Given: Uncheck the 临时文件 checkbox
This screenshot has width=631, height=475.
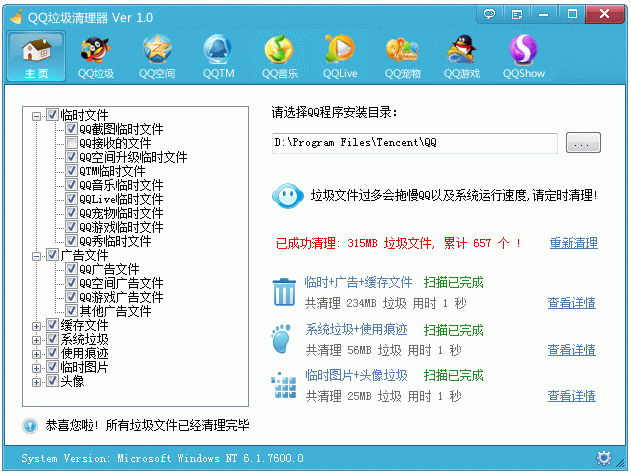Looking at the screenshot, I should click(52, 115).
